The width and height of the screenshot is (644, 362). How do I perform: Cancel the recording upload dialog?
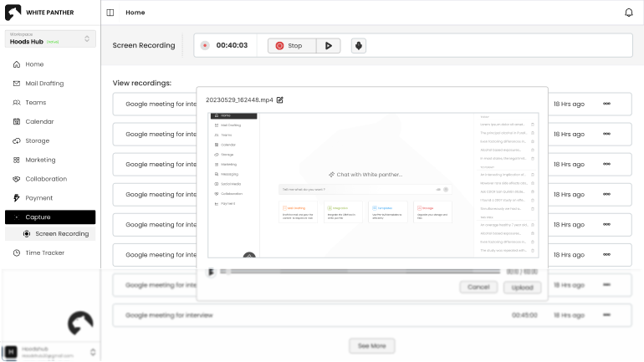(478, 287)
